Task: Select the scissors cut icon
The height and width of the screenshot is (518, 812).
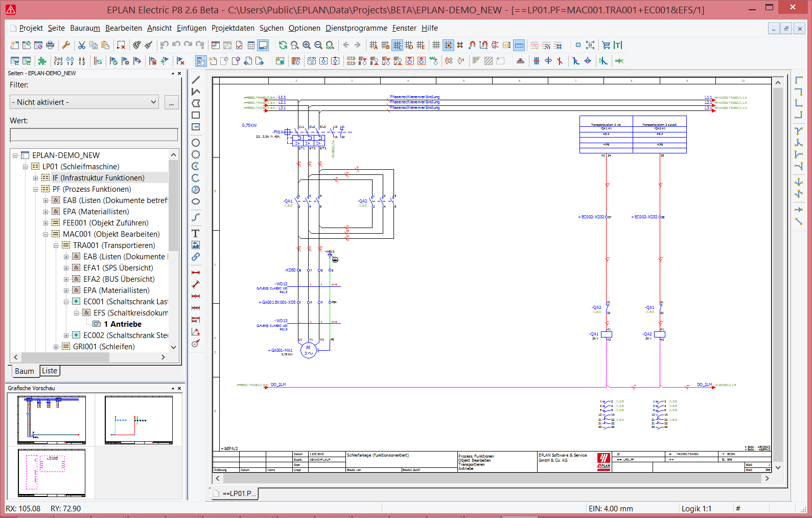Action: click(82, 46)
